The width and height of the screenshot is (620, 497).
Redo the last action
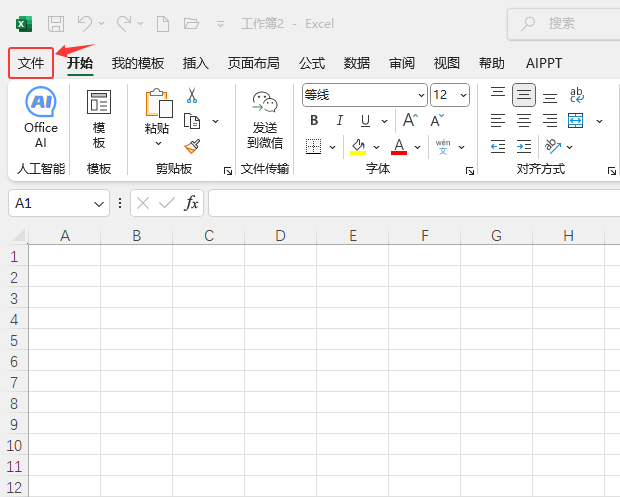pos(124,24)
